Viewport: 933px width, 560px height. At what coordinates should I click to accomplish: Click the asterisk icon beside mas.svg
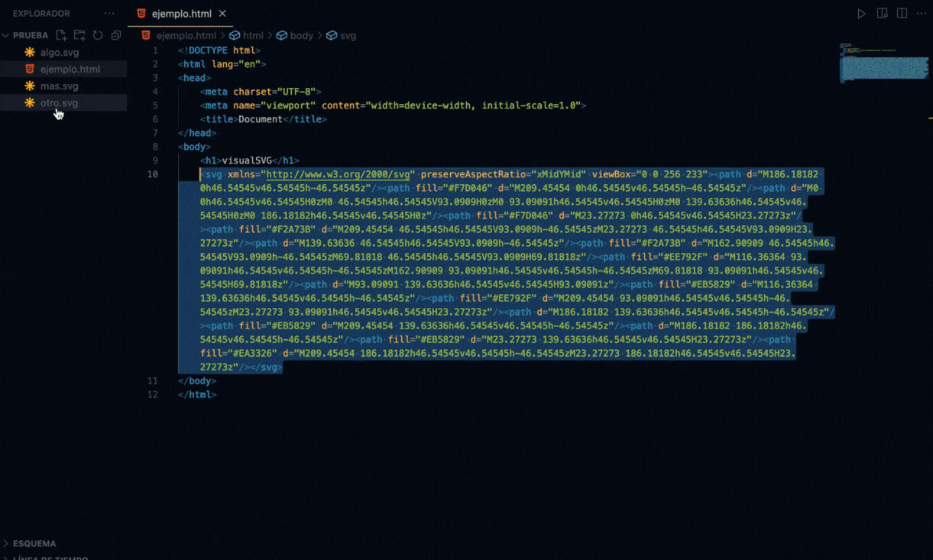(x=30, y=86)
